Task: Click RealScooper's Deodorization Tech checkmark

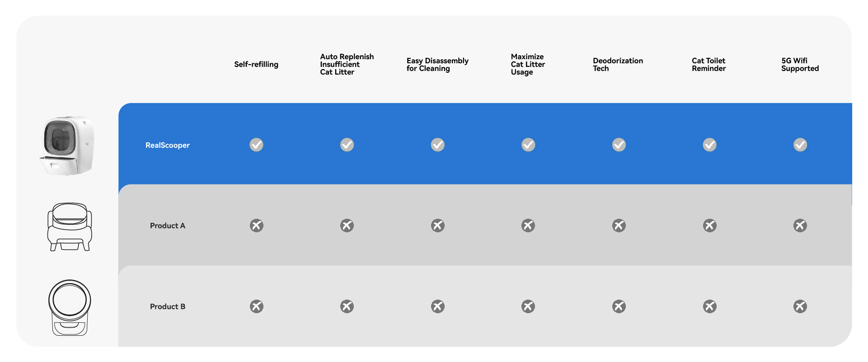Action: point(619,145)
